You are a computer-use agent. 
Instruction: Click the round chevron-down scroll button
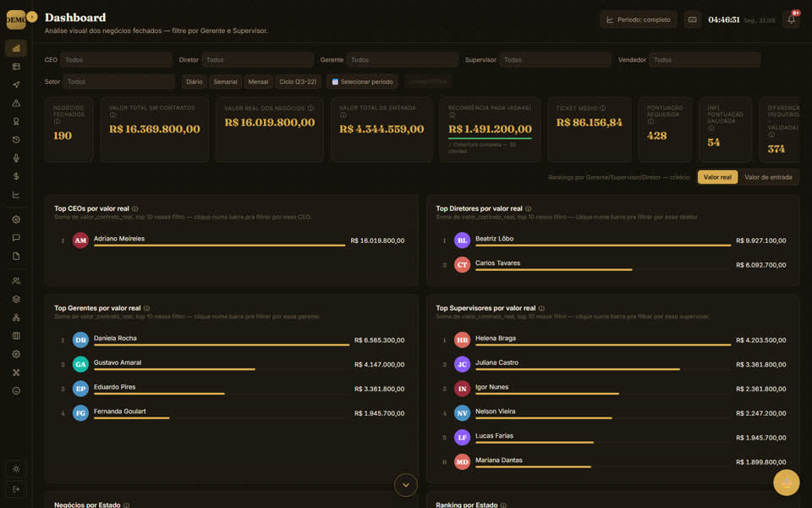click(406, 485)
